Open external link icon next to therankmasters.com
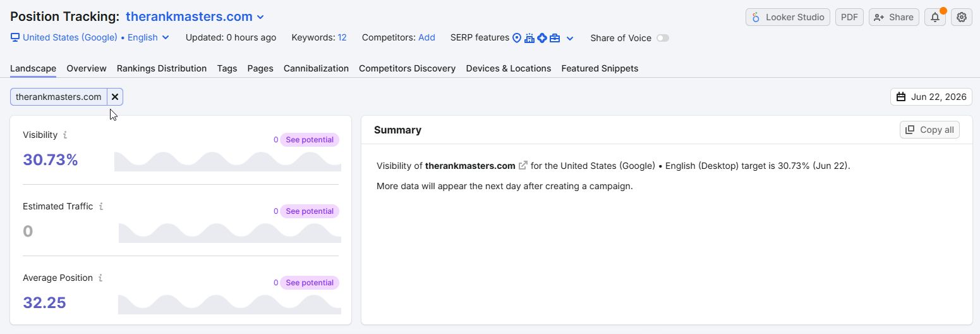 pyautogui.click(x=523, y=166)
